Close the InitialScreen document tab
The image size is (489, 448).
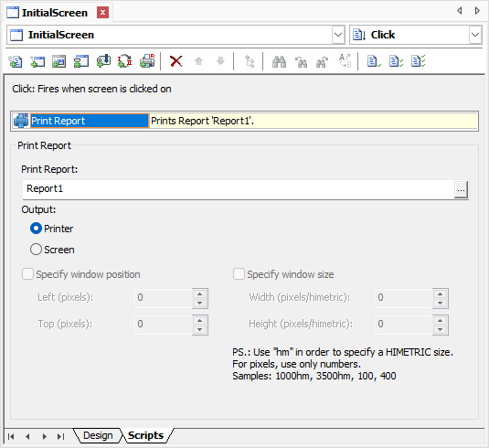tap(102, 13)
